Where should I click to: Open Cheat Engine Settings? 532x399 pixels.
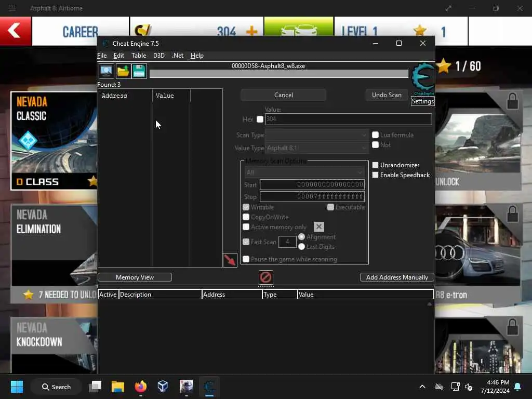[423, 101]
